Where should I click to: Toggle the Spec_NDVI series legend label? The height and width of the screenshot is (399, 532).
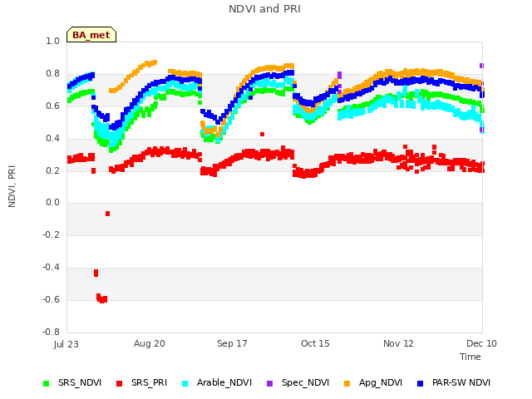[x=305, y=382]
